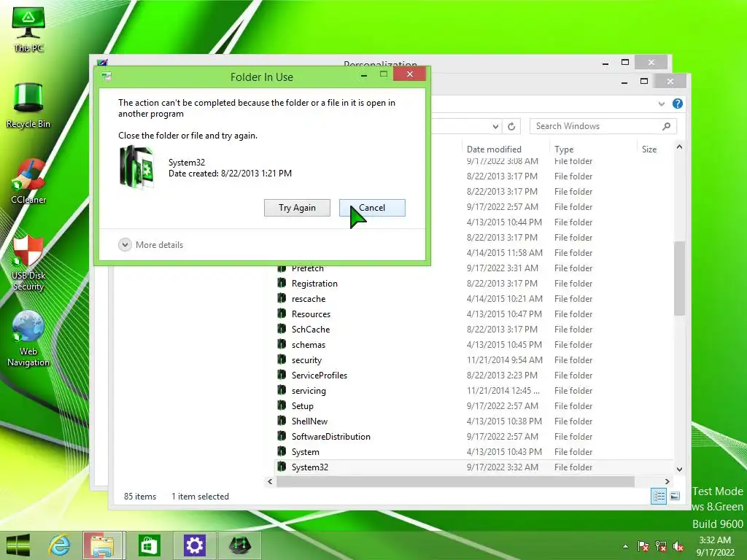Select the Setup folder
The height and width of the screenshot is (560, 747).
pos(303,405)
